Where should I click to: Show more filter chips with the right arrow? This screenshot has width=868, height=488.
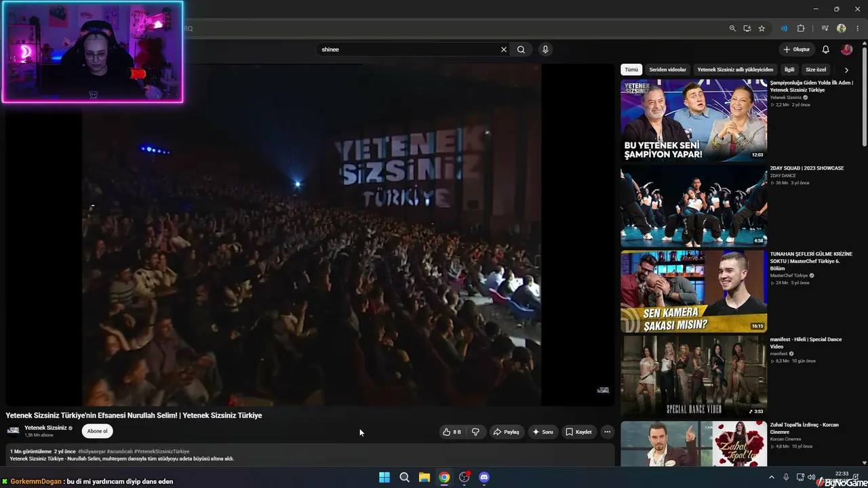coord(846,70)
